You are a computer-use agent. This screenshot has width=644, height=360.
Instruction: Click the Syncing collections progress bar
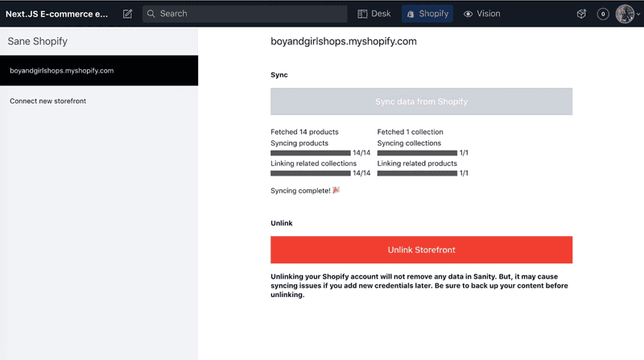(x=417, y=153)
